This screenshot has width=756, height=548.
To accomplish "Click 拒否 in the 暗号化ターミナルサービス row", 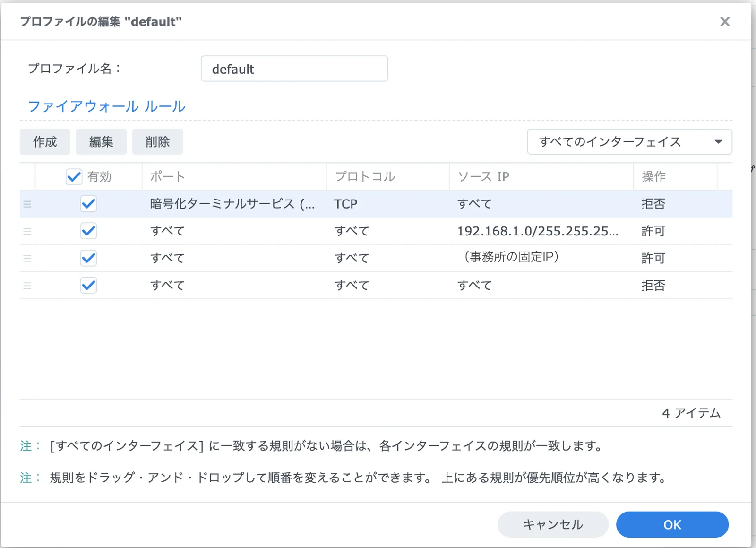I will [653, 204].
